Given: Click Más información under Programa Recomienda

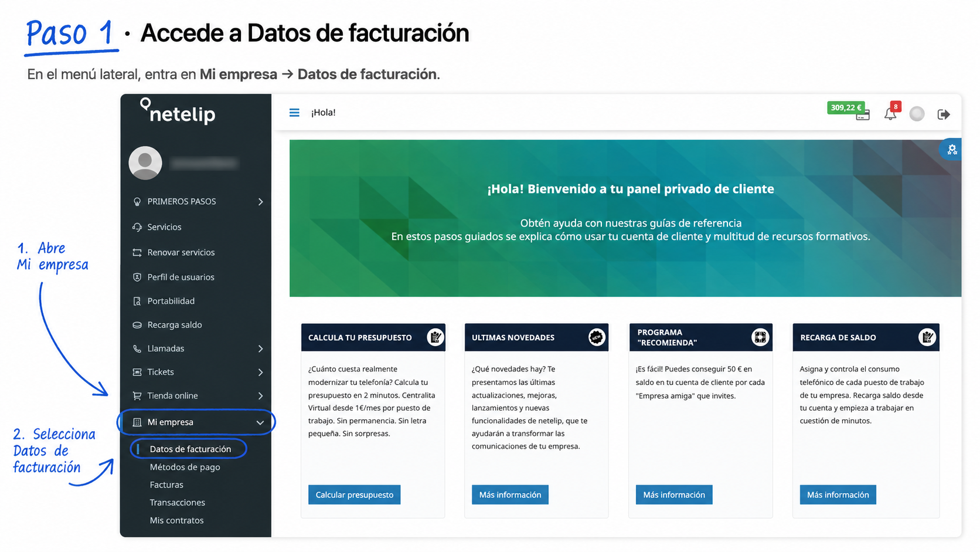Looking at the screenshot, I should click(674, 495).
